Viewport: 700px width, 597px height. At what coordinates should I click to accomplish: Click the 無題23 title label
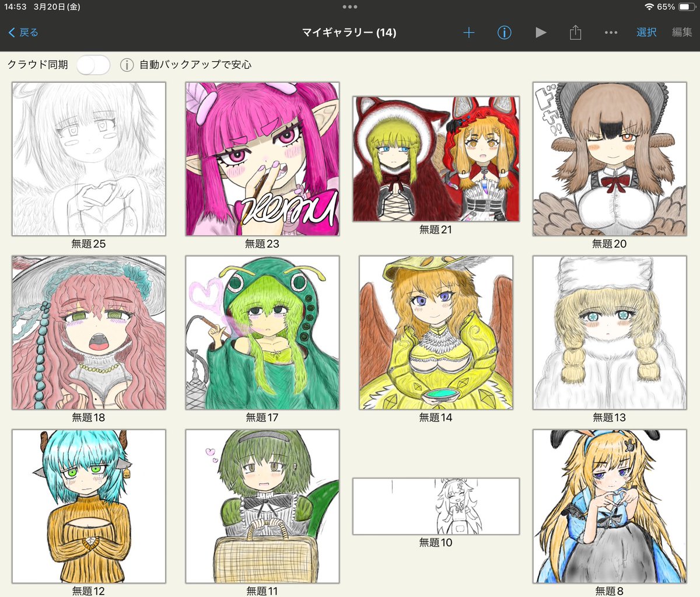coord(262,244)
